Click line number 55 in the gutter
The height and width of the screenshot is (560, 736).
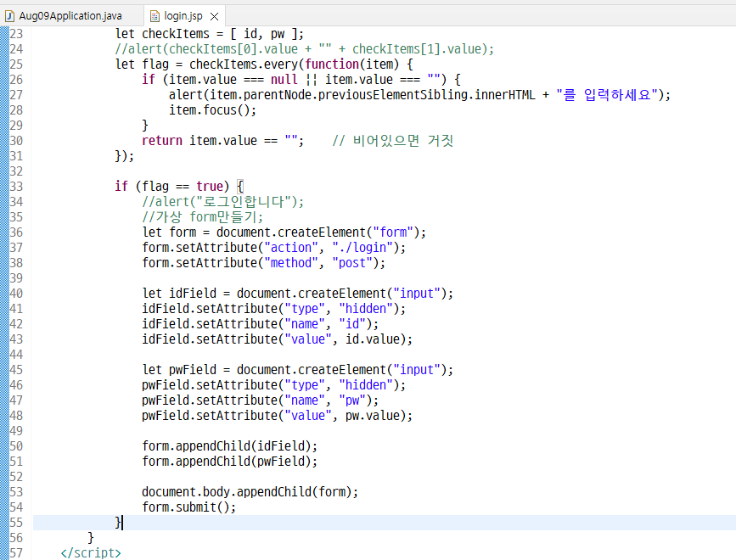[16, 523]
